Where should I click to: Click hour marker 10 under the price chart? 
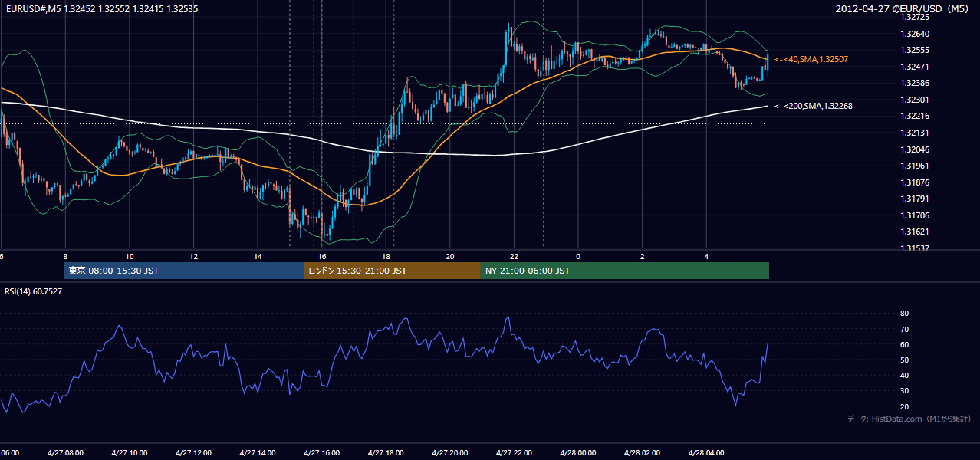130,256
